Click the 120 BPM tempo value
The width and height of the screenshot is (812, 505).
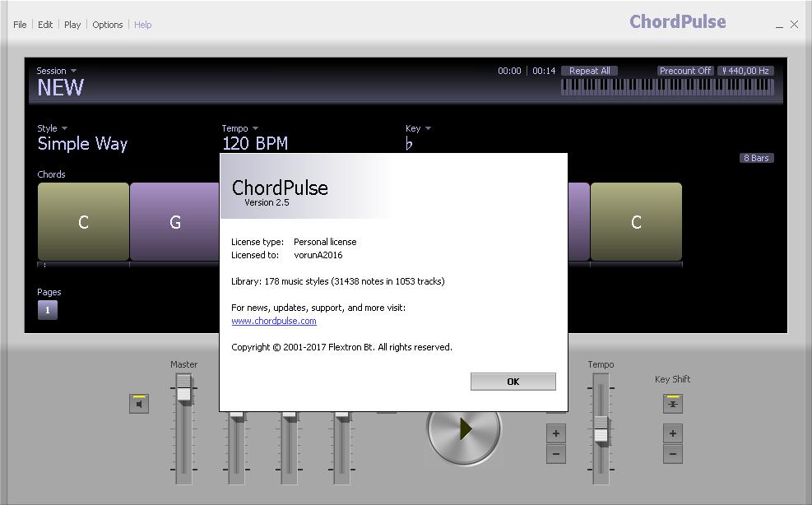tap(255, 143)
